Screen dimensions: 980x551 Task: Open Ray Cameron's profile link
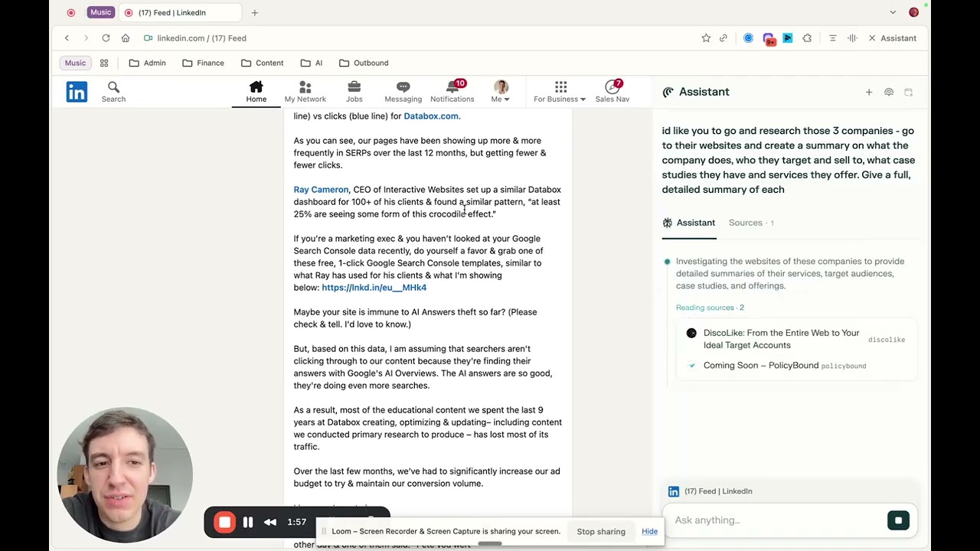tap(321, 190)
